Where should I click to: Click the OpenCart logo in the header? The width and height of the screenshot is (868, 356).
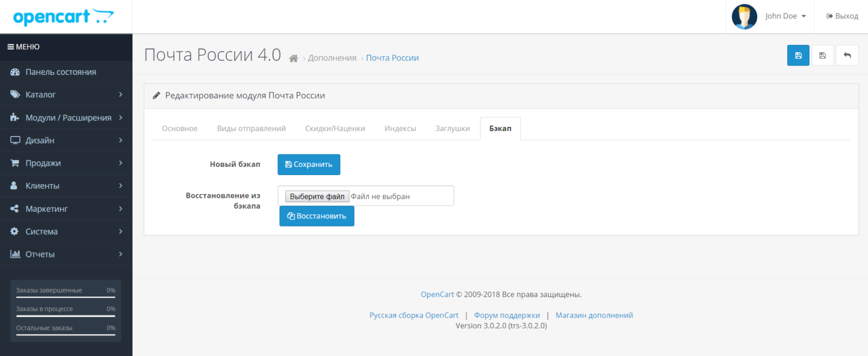(x=63, y=17)
